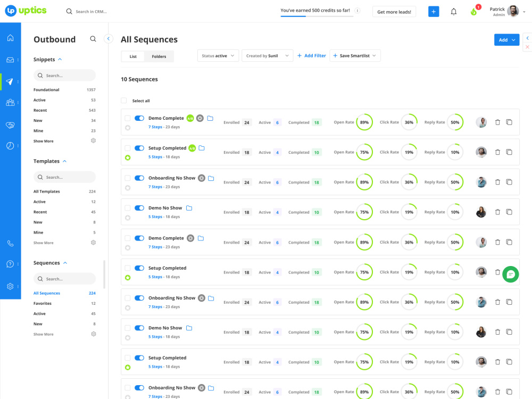Open Templates section gear settings

click(93, 243)
